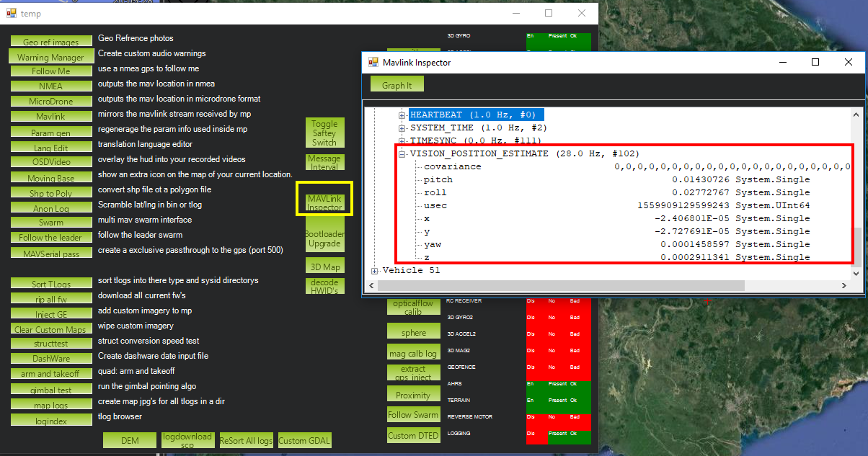Open the tlog browser with logindex
Viewport: 868px width, 456px height.
(51, 420)
